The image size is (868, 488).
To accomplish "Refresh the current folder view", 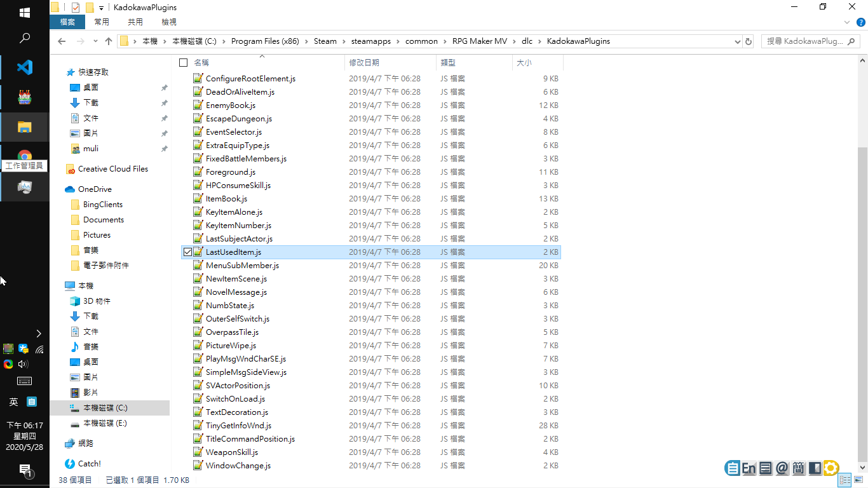I will (x=748, y=41).
